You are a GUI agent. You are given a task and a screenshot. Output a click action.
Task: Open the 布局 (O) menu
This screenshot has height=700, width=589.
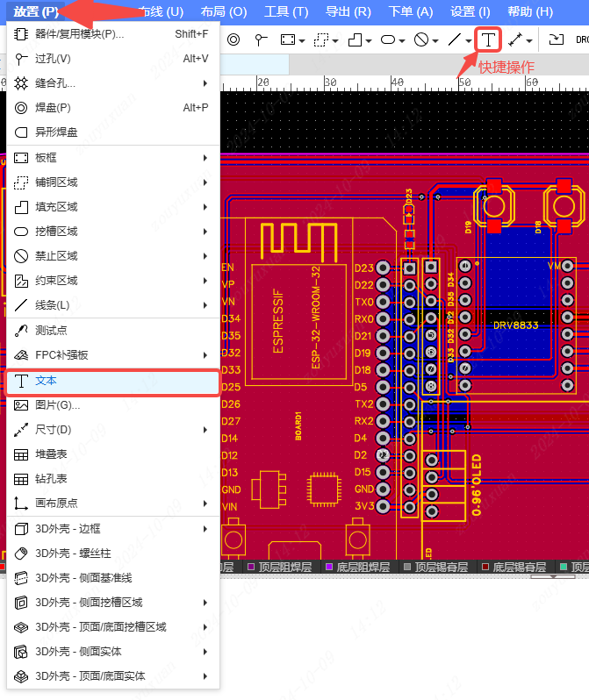pyautogui.click(x=224, y=11)
